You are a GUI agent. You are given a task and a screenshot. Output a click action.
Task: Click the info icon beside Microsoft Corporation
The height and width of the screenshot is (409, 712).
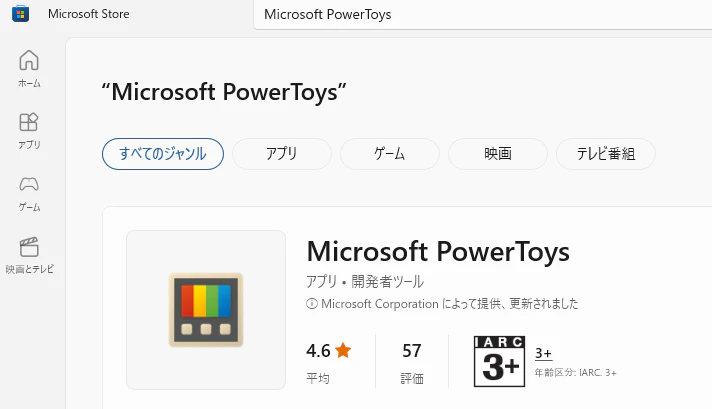312,304
